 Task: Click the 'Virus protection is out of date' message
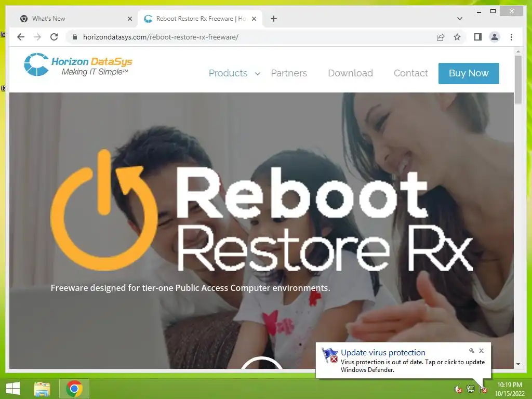[413, 366]
